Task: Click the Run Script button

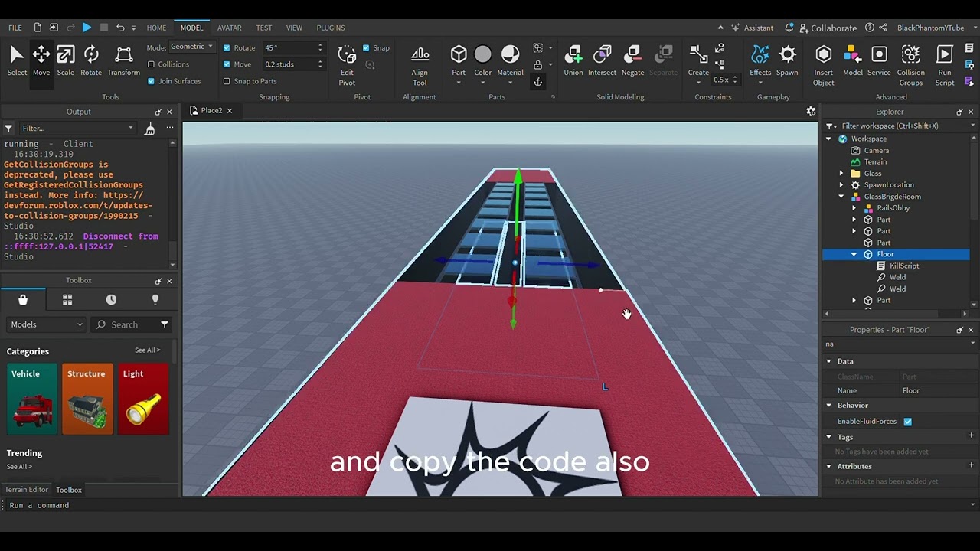Action: point(945,65)
